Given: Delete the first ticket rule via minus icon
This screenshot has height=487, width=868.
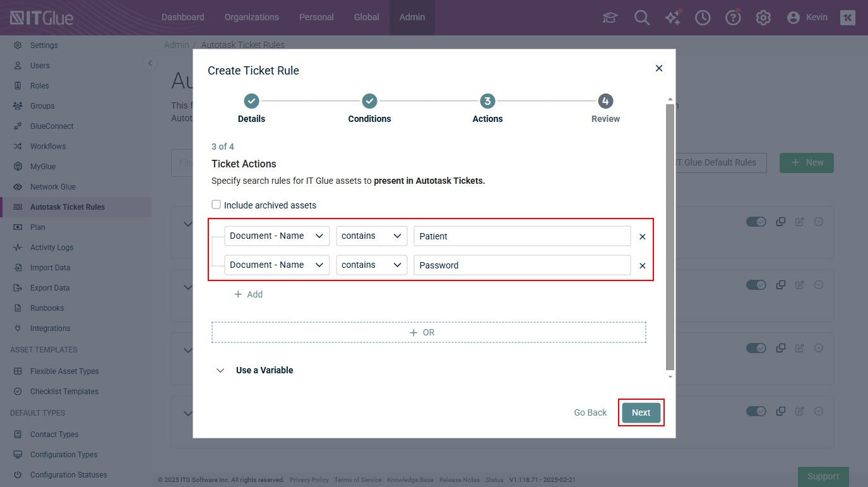Looking at the screenshot, I should tap(819, 222).
